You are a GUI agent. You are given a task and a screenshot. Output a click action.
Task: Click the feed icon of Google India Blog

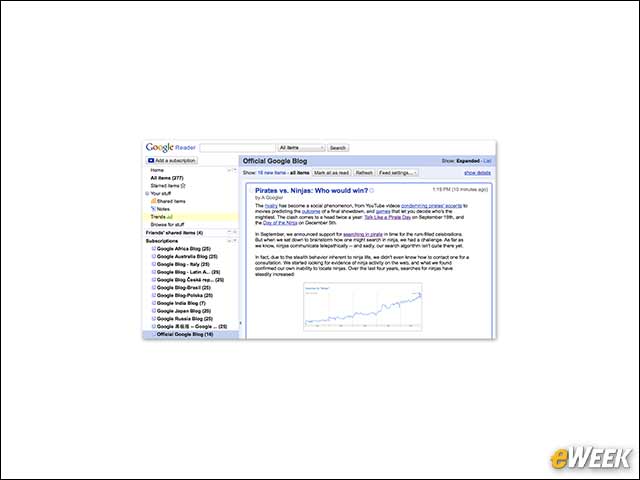point(154,303)
